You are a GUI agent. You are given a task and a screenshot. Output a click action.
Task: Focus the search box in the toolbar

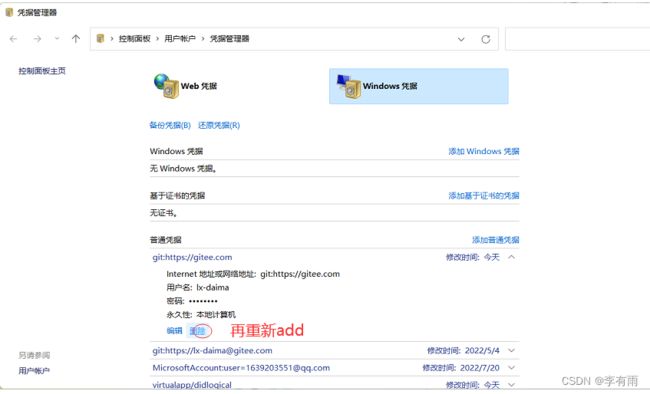tap(577, 39)
